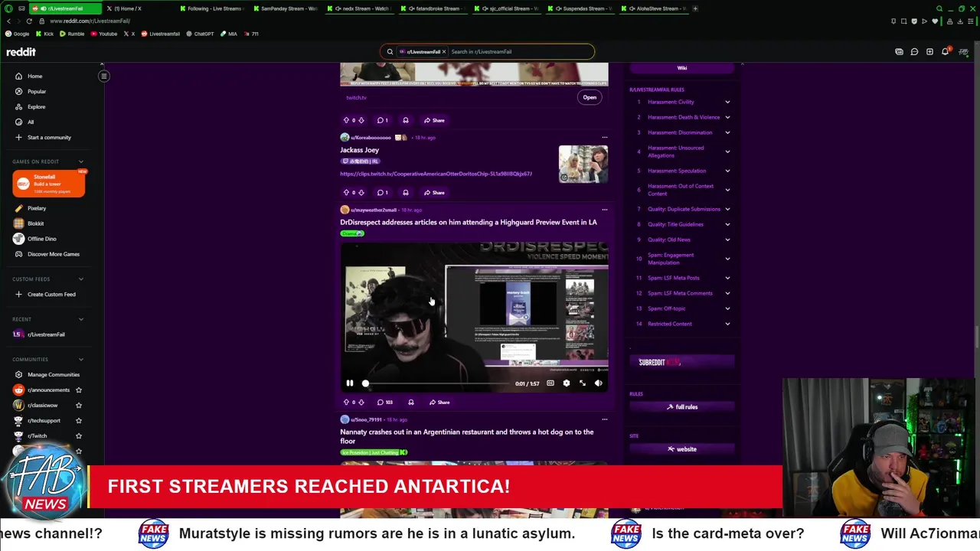The height and width of the screenshot is (551, 980).
Task: Click the Search in r/LivestreamFail field
Action: coord(519,51)
